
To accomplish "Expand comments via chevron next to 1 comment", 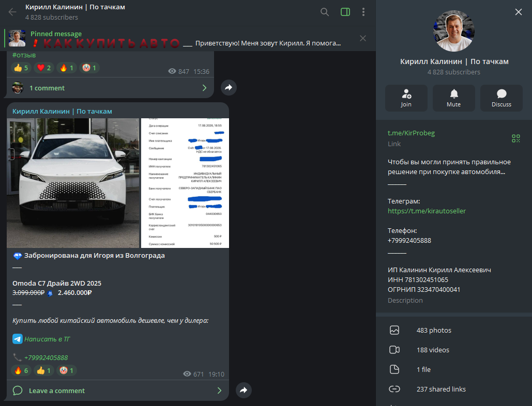I will point(204,88).
